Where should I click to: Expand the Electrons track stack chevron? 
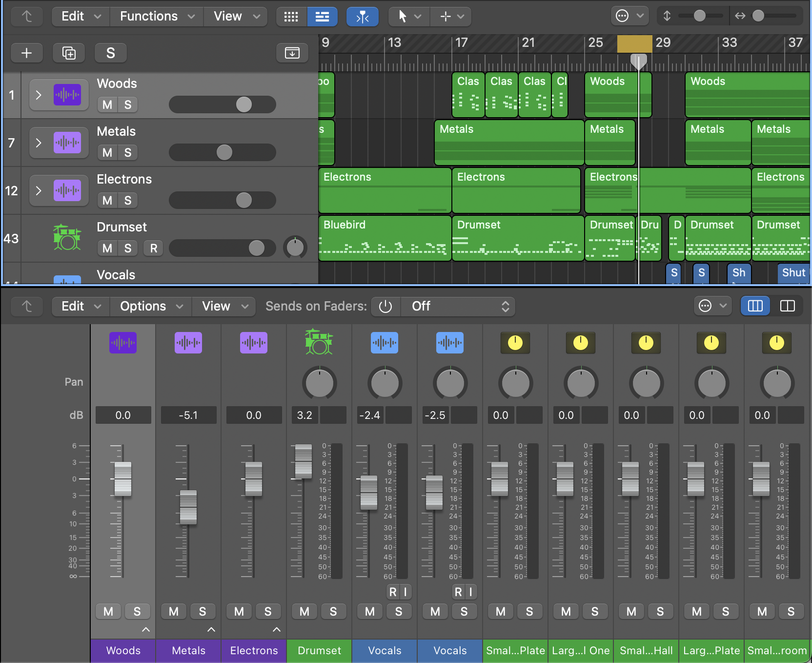(39, 190)
